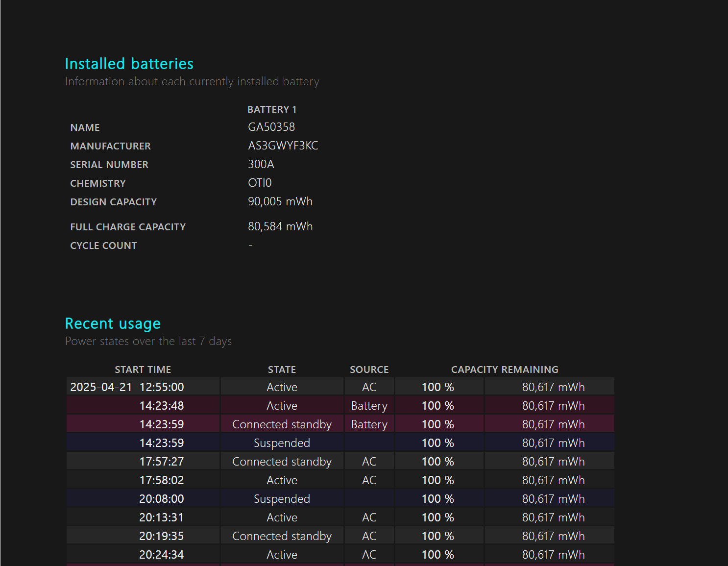Click the Battery source in the Connected standby 14:23:59 row
The width and height of the screenshot is (728, 566).
(x=369, y=424)
